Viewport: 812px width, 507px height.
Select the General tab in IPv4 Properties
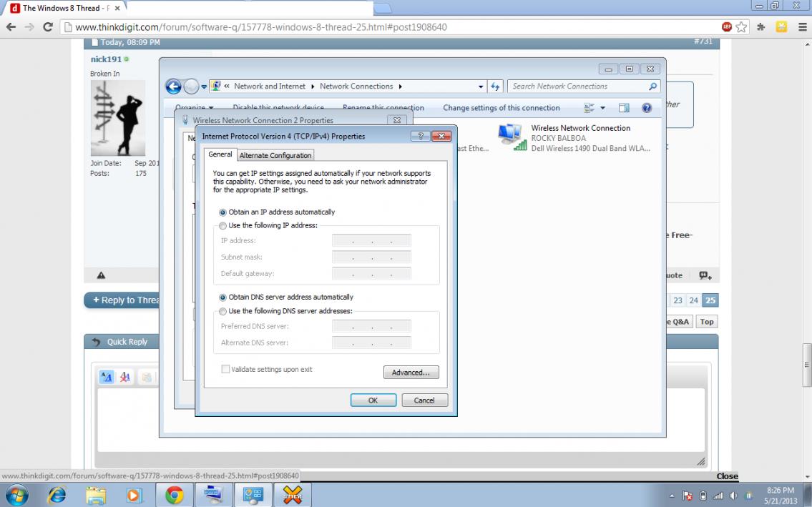220,154
